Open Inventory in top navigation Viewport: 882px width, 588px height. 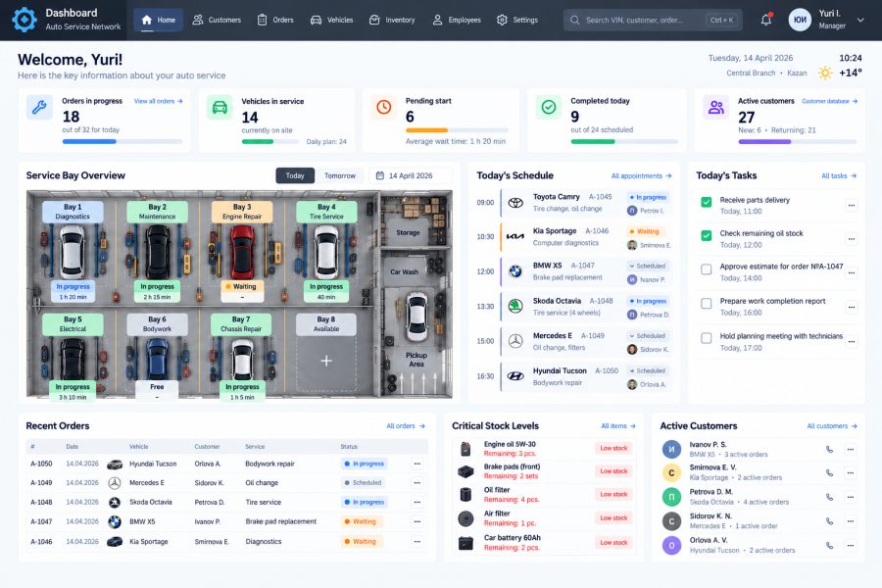coord(392,20)
